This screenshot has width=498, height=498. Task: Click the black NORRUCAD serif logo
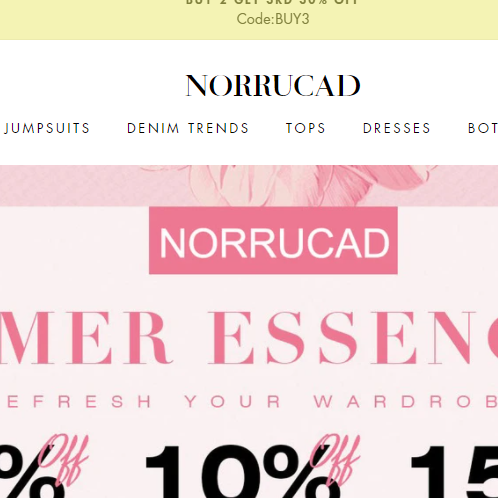[273, 86]
